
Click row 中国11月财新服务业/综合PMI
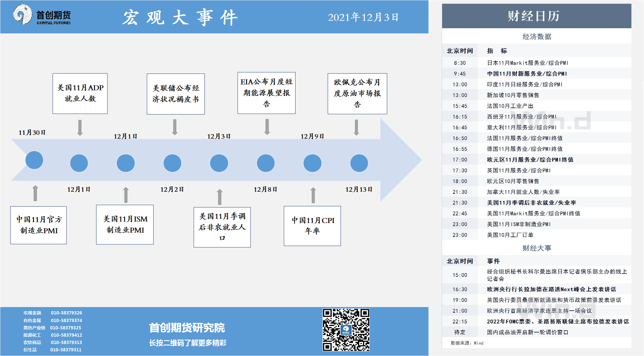(x=537, y=74)
